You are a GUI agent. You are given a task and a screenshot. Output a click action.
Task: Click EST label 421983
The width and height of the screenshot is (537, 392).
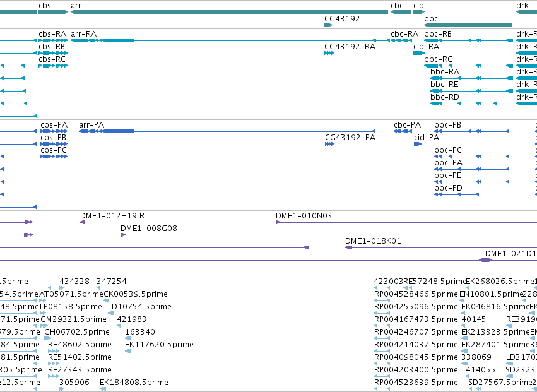point(132,319)
